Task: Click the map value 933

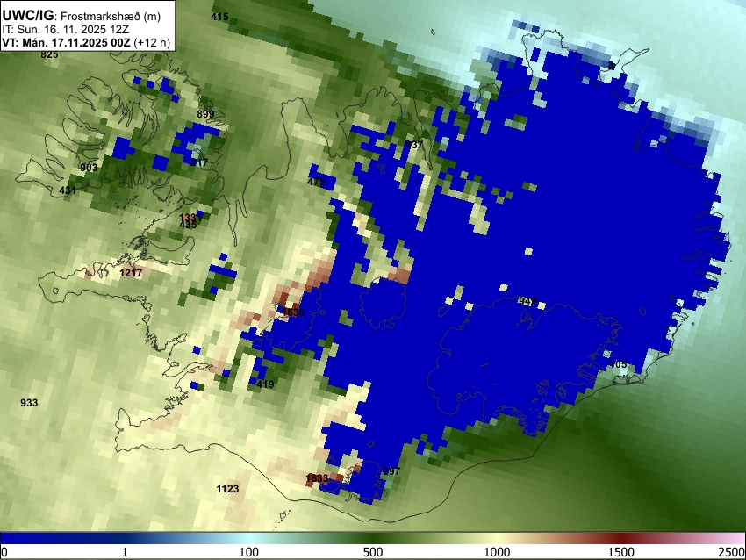Action: click(29, 403)
